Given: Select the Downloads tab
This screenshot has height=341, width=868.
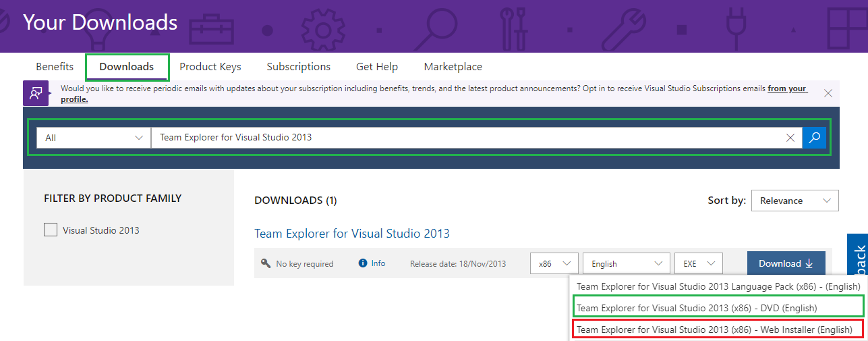Looking at the screenshot, I should pyautogui.click(x=127, y=67).
